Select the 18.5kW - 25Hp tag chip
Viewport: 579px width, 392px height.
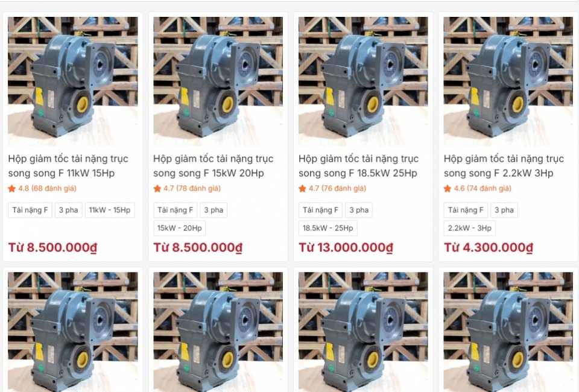tap(328, 228)
